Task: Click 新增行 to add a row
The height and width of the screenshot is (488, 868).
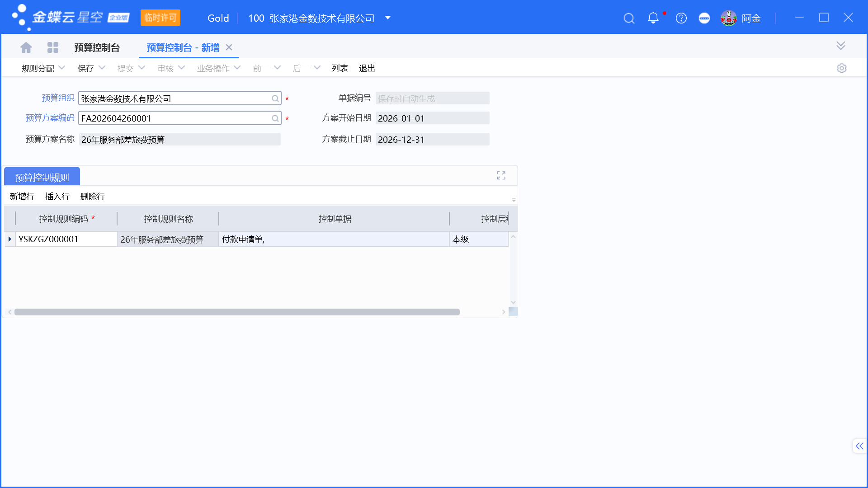Action: pos(22,197)
